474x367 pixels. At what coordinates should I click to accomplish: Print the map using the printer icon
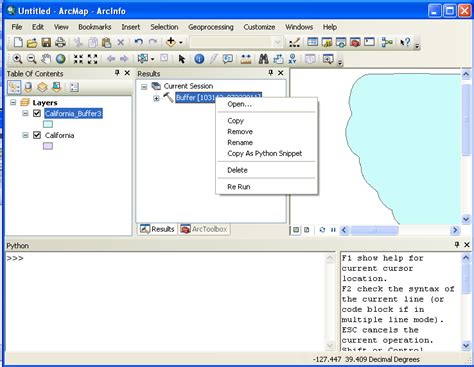(x=60, y=42)
